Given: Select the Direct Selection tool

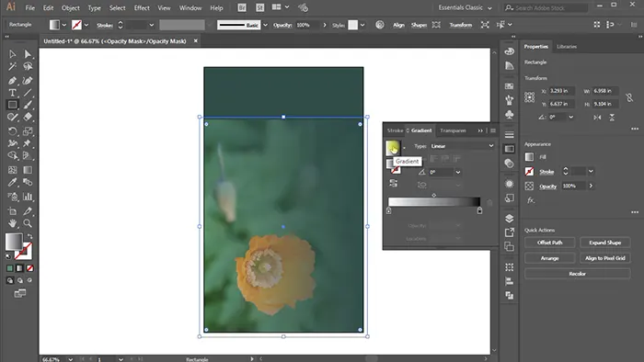Looking at the screenshot, I should (28, 54).
